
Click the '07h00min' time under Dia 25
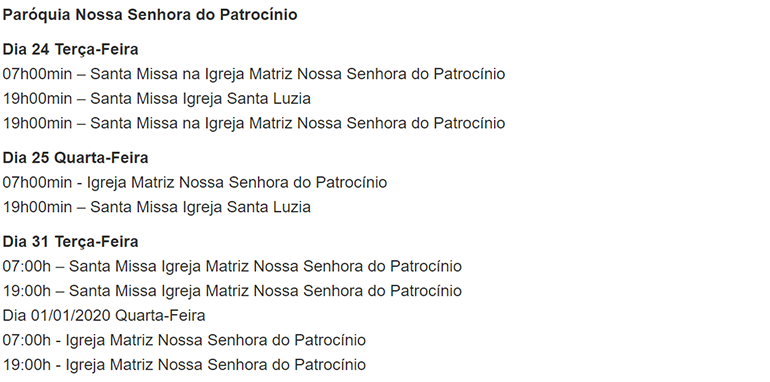(37, 183)
